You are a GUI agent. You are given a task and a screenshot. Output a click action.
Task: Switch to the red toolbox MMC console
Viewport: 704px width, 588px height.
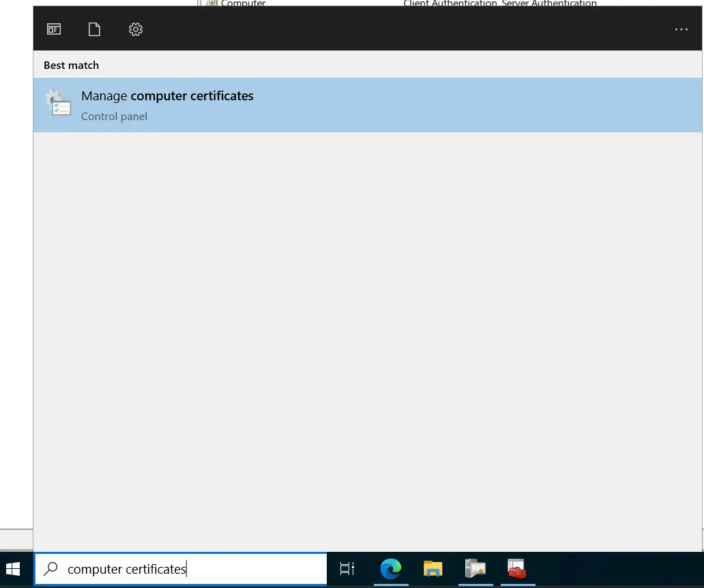tap(516, 569)
